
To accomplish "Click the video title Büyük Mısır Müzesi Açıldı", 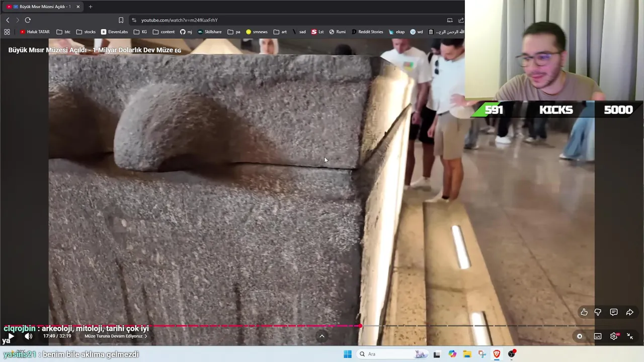I will [95, 50].
